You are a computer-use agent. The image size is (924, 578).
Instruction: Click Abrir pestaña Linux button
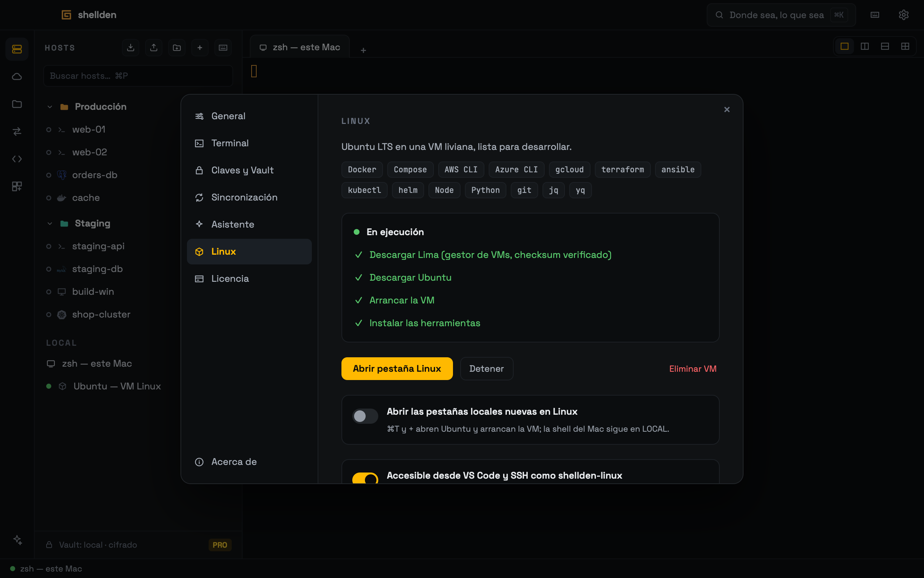coord(397,368)
